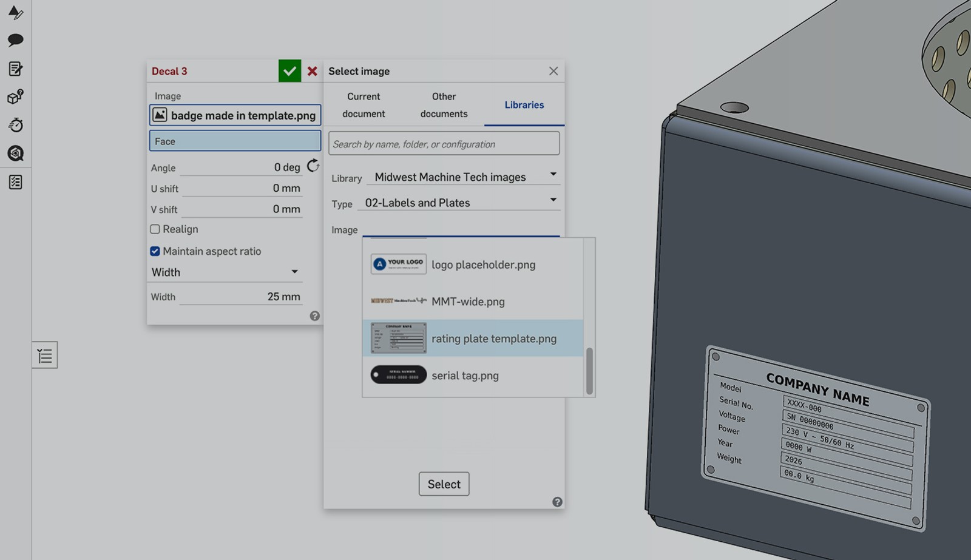Click the badge made in template.png image field
This screenshot has height=560, width=971.
(x=235, y=115)
